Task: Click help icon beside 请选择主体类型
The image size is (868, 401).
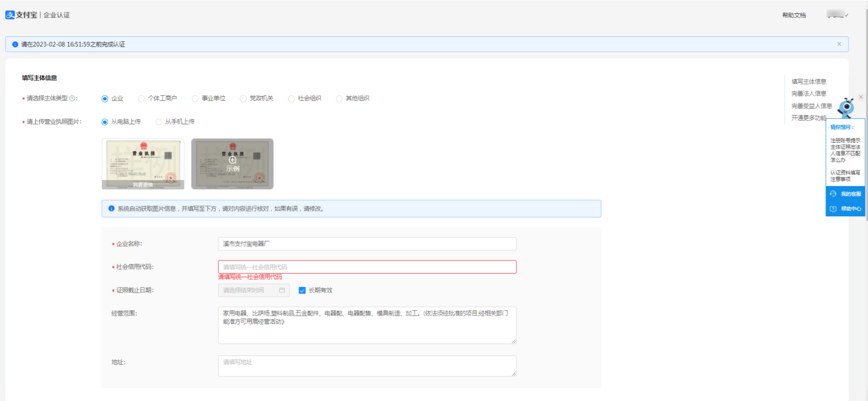Action: point(72,98)
